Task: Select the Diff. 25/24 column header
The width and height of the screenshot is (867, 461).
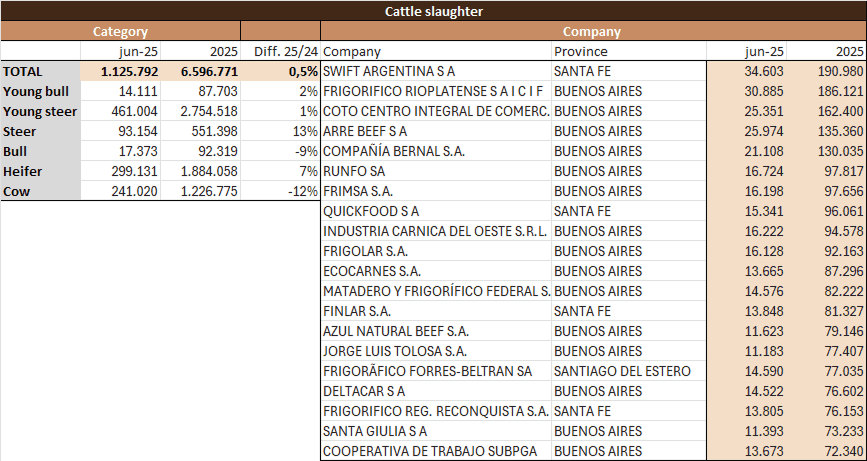Action: (x=280, y=51)
